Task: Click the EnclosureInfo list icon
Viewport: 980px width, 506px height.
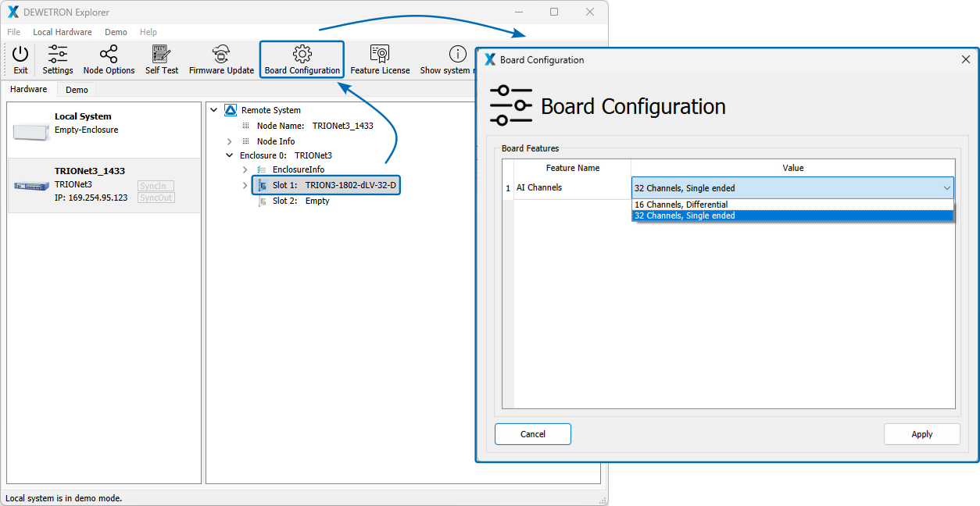Action: [262, 169]
